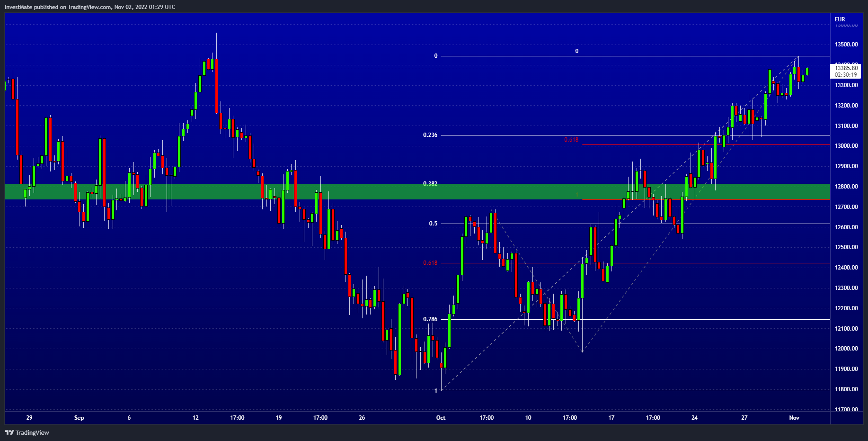Image resolution: width=868 pixels, height=441 pixels.
Task: Click the 27 date label on the time axis
Action: point(744,418)
